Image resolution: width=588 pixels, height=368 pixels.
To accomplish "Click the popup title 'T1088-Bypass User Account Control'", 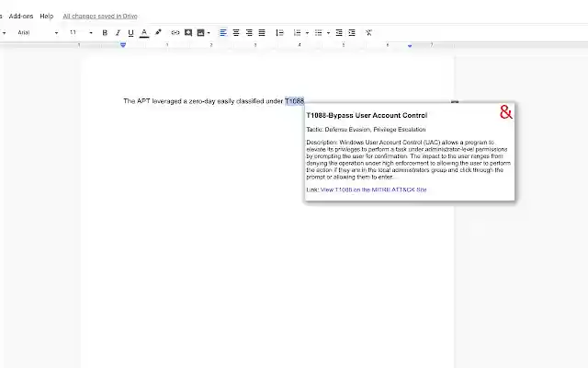I will (367, 115).
